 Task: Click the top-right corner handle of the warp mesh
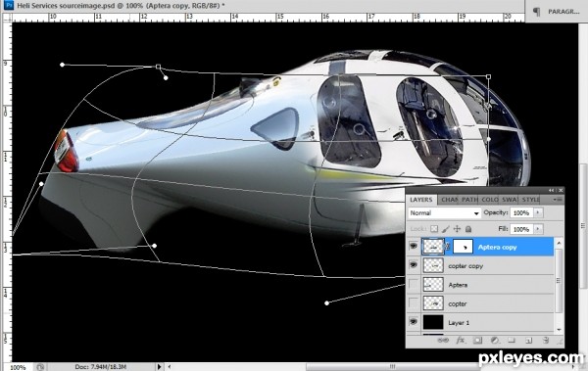click(488, 76)
